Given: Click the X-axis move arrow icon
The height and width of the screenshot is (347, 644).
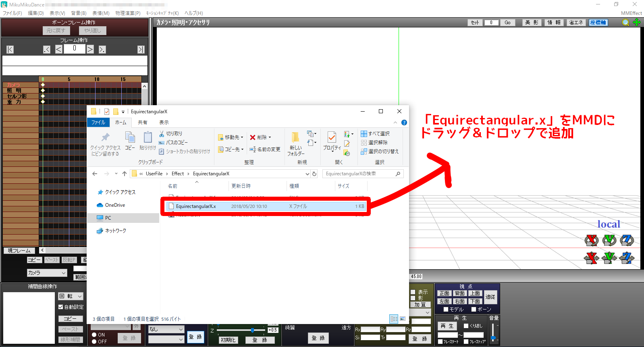Looking at the screenshot, I should tap(592, 258).
